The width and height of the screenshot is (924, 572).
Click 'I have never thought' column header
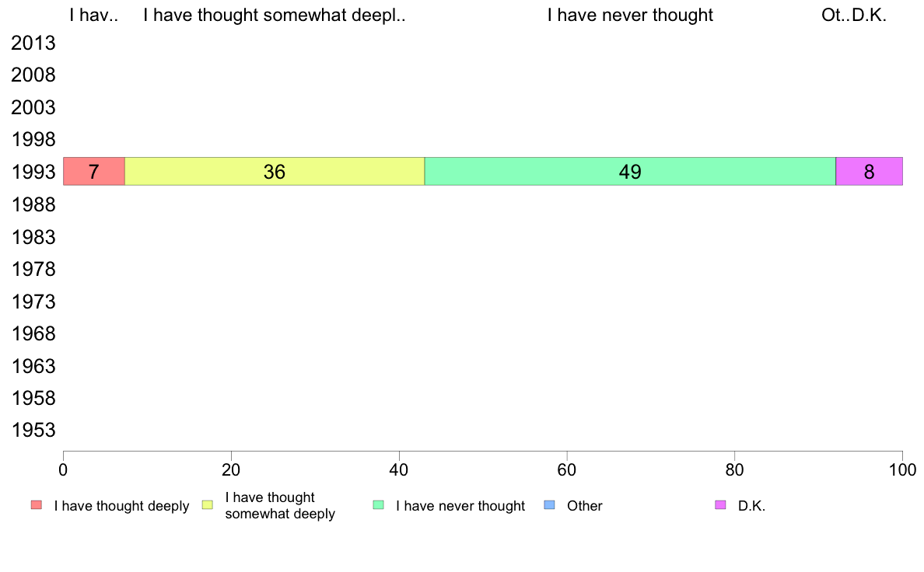(x=630, y=15)
